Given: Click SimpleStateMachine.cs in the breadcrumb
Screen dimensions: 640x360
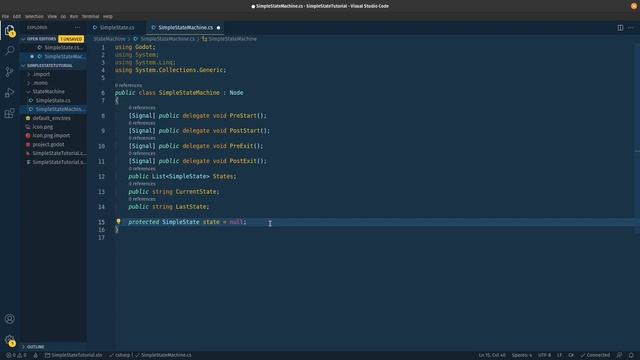Looking at the screenshot, I should (164, 39).
